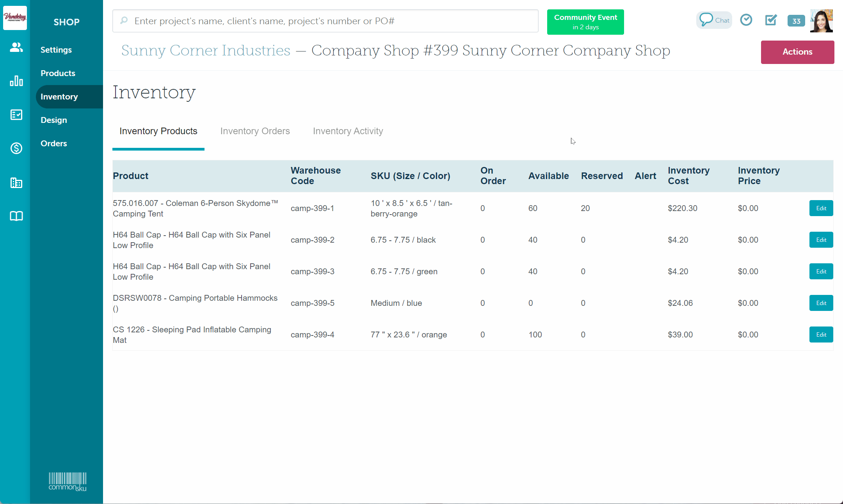The image size is (843, 504).
Task: Open the dollar sign billing icon
Action: (x=16, y=148)
